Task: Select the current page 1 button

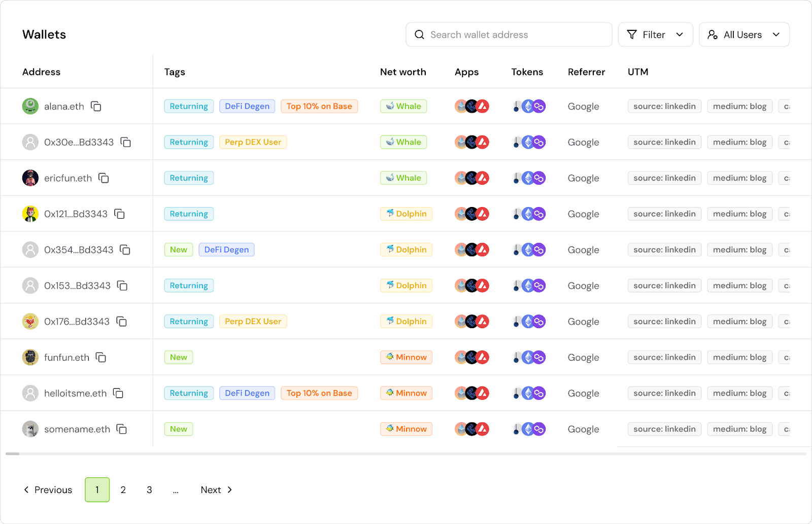Action: click(x=97, y=490)
